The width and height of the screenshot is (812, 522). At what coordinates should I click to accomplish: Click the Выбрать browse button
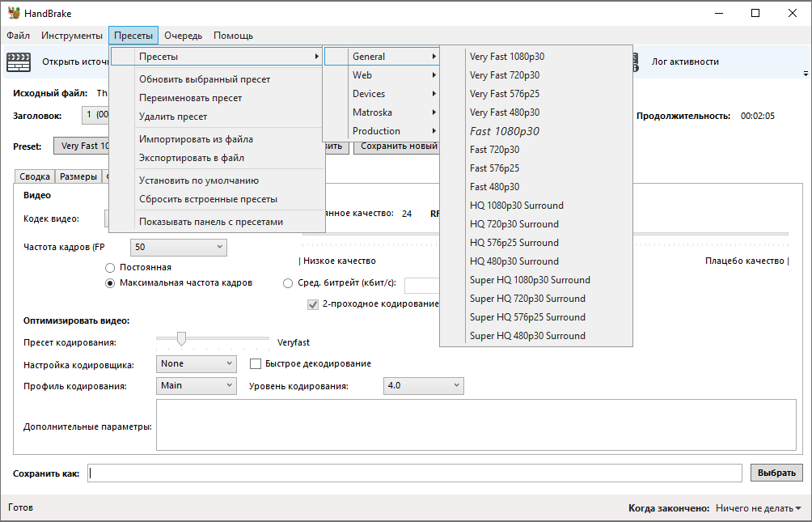(x=776, y=473)
